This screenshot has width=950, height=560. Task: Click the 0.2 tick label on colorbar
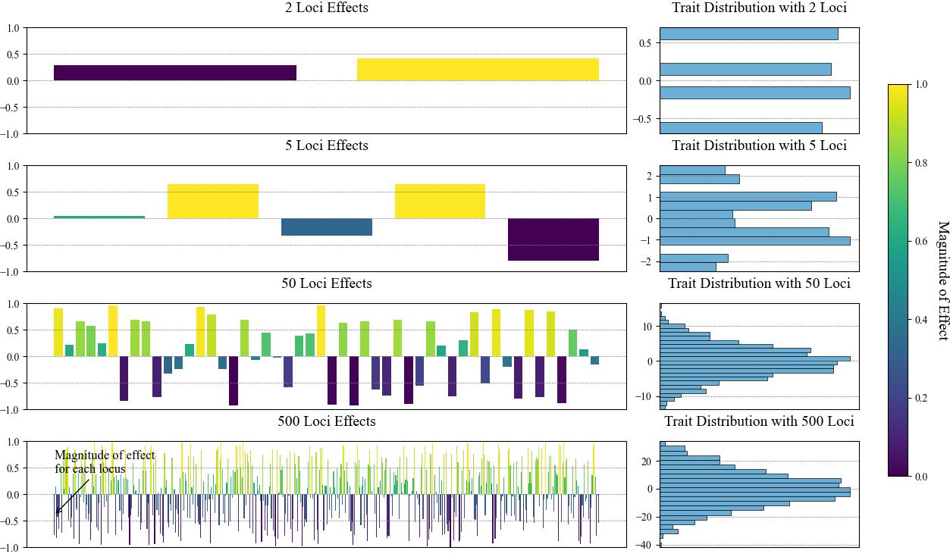click(920, 398)
